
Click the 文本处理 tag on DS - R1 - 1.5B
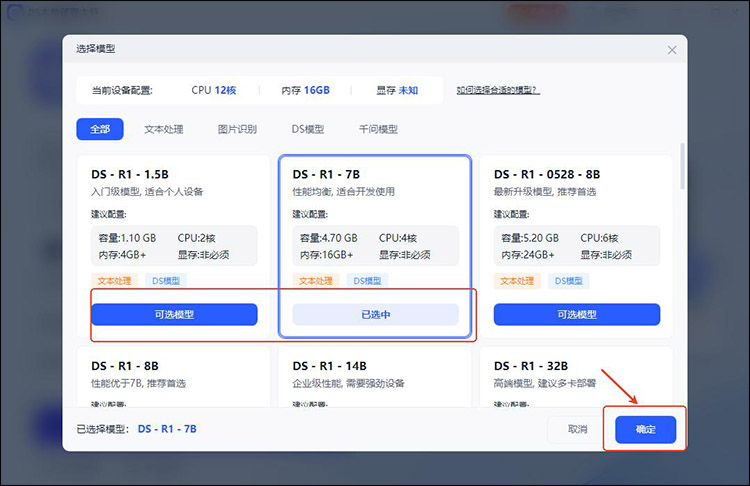(114, 281)
